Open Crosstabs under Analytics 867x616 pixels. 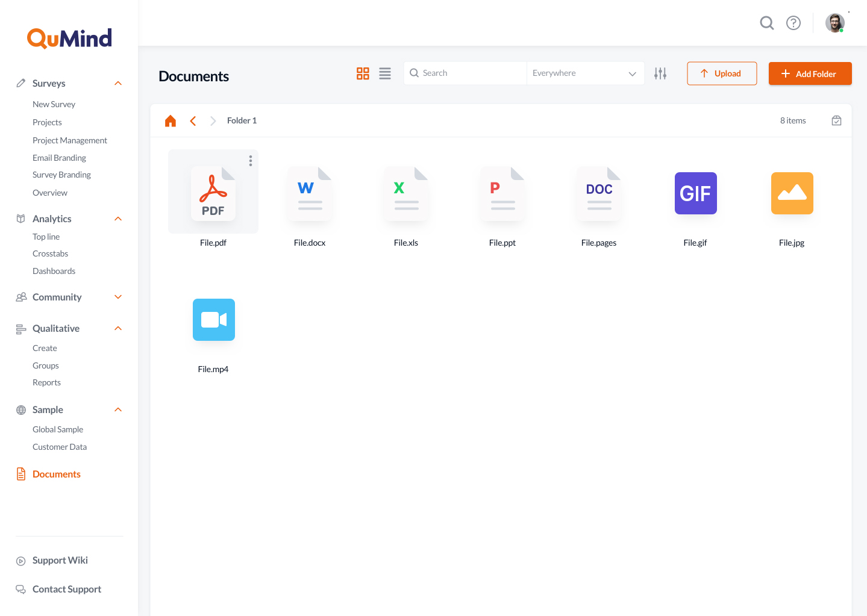click(51, 254)
